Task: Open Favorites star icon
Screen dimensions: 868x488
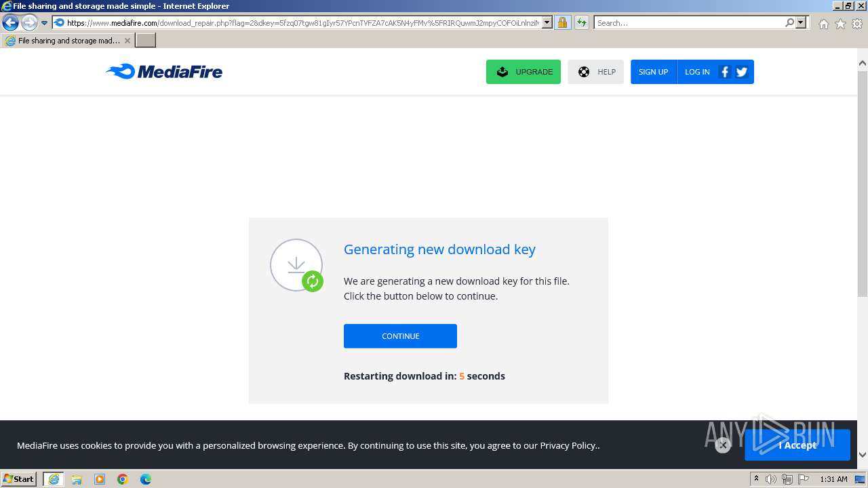Action: point(840,24)
